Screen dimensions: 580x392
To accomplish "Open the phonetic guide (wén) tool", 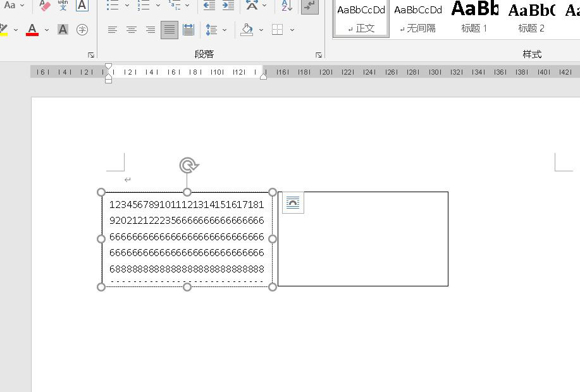I will point(63,6).
